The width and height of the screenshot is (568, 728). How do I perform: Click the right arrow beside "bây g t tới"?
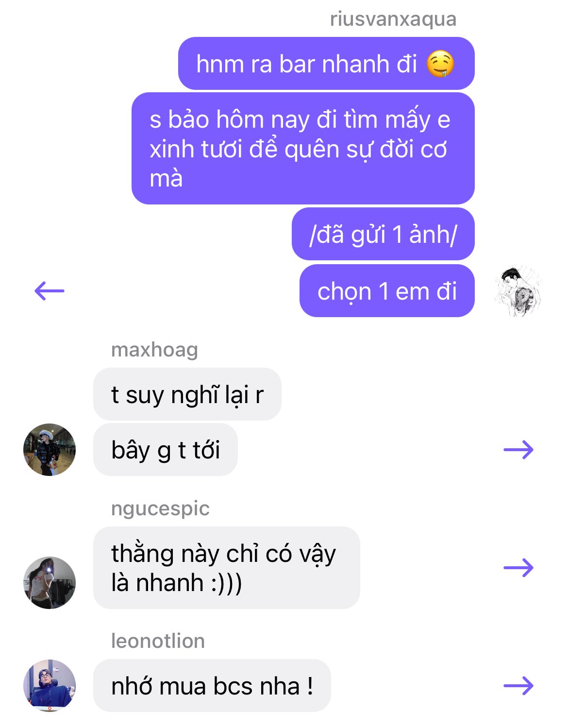pyautogui.click(x=518, y=450)
